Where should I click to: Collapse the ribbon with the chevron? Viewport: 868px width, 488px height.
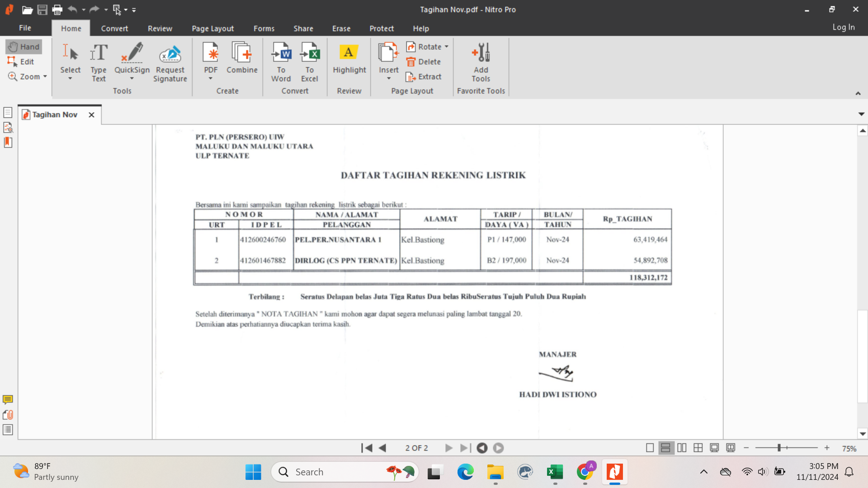click(x=858, y=93)
